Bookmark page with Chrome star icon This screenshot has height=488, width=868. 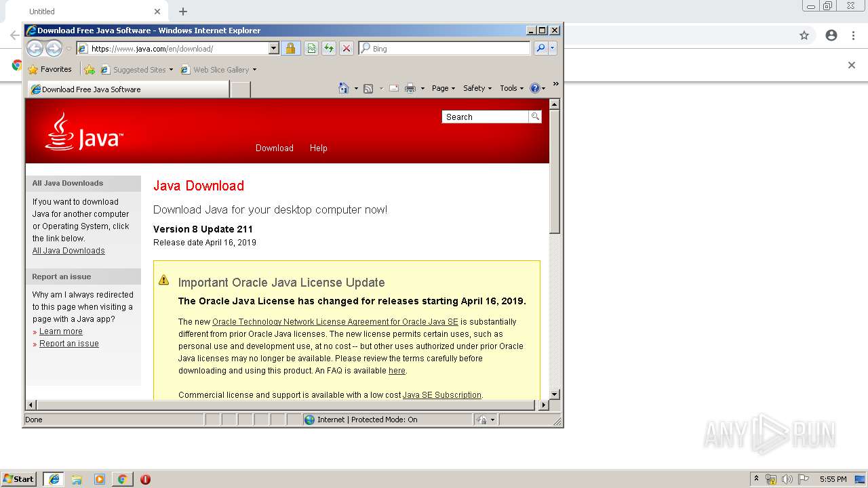tap(804, 35)
